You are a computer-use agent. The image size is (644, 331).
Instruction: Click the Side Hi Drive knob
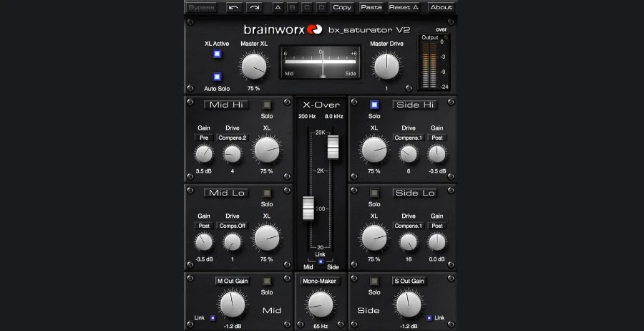click(x=409, y=154)
